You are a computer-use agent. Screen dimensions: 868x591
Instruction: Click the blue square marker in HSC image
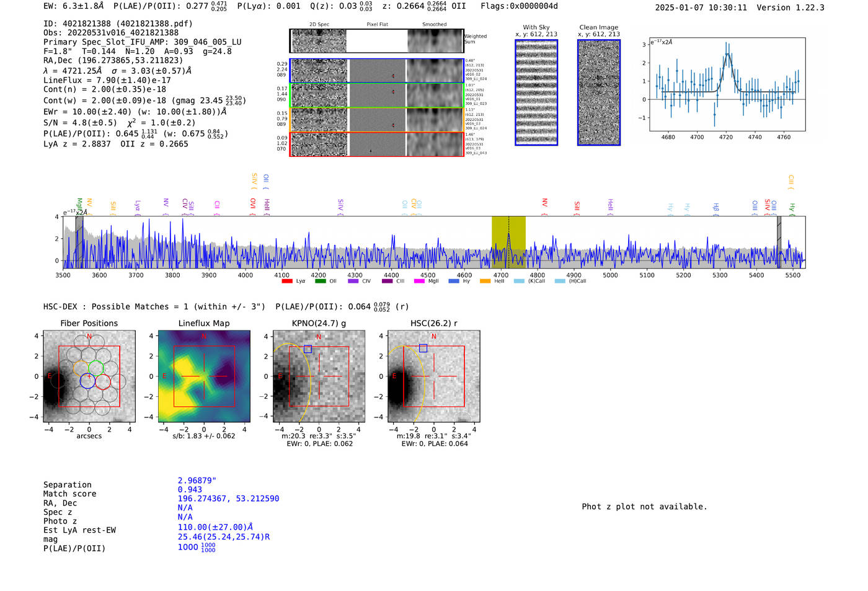point(423,348)
